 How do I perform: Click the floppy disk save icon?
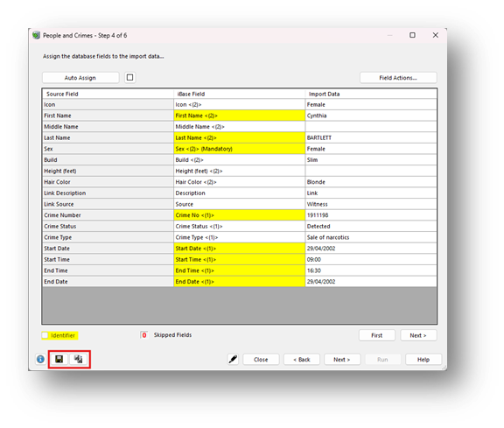[59, 359]
